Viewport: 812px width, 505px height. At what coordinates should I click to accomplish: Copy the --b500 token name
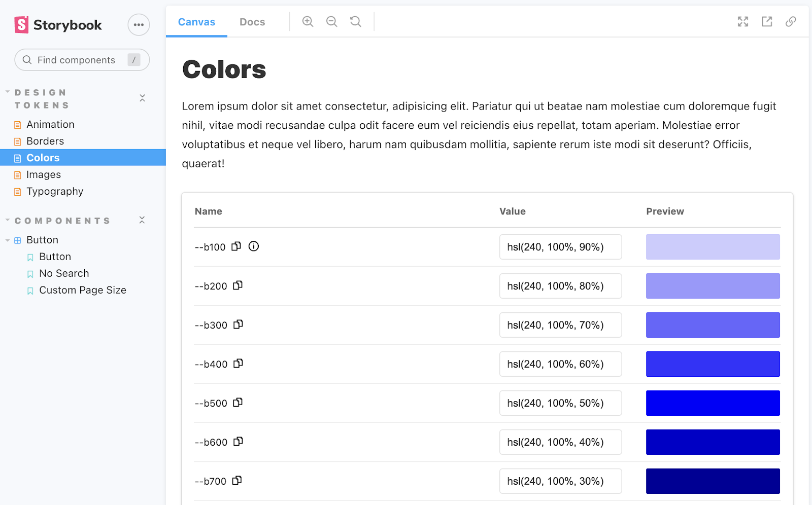[x=238, y=403]
